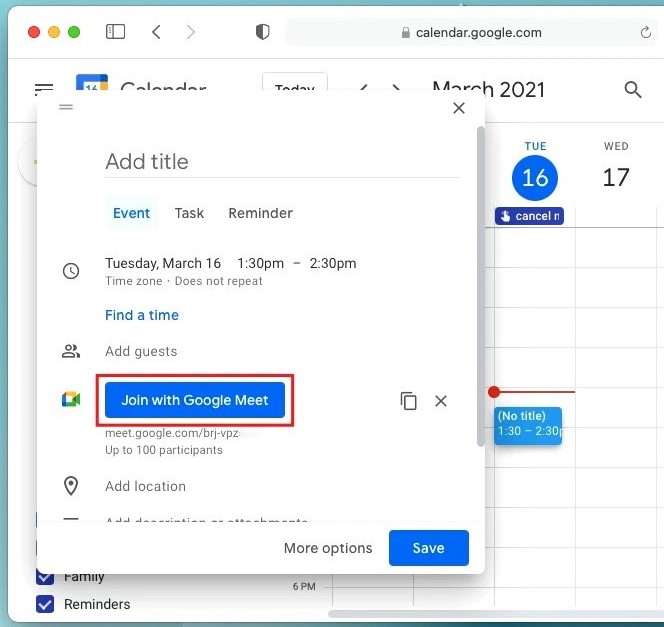Select Tuesday 16 in the calendar header
Image resolution: width=664 pixels, height=627 pixels.
[x=535, y=177]
